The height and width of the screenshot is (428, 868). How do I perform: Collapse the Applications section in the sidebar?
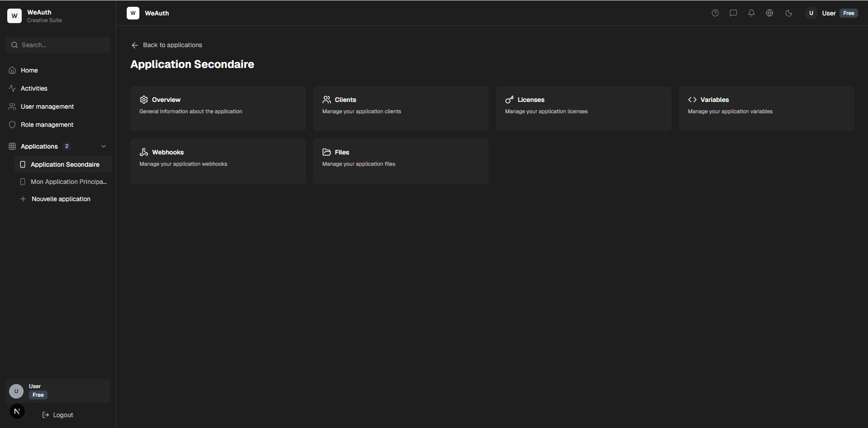tap(104, 146)
